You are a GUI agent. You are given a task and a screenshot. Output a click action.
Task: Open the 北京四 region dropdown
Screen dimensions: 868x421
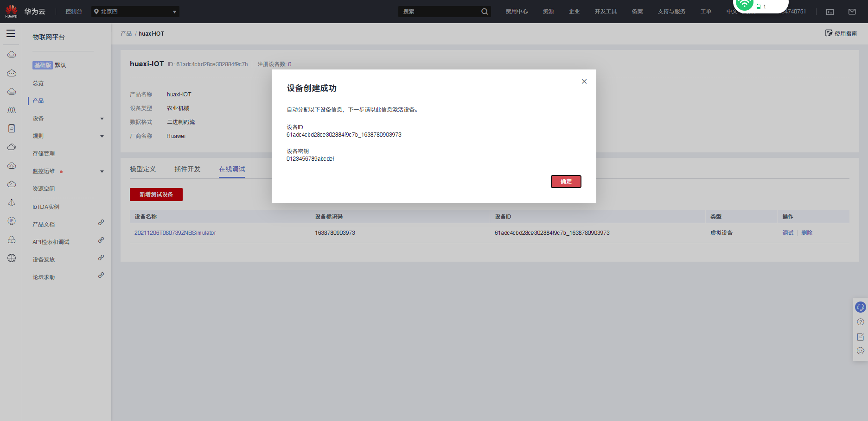135,12
